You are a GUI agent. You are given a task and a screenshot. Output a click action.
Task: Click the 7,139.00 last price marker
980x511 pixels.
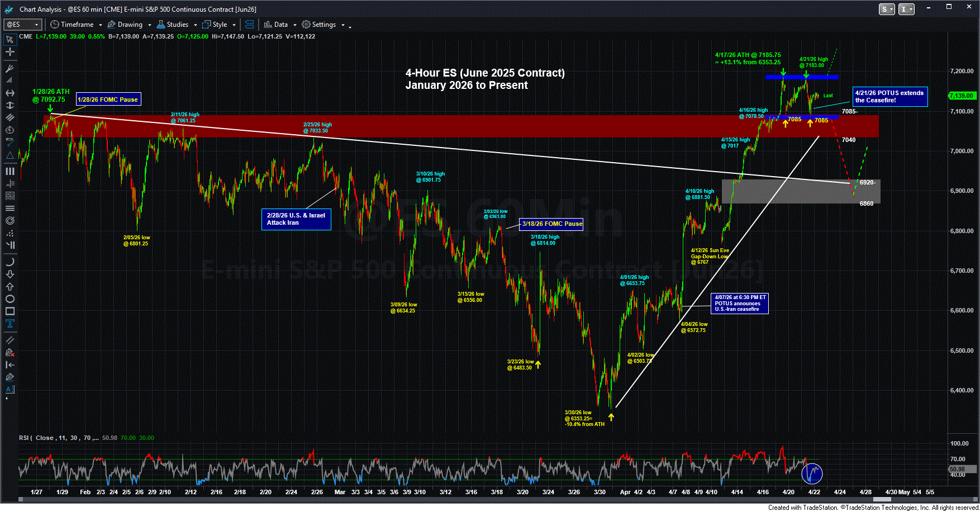[x=962, y=96]
